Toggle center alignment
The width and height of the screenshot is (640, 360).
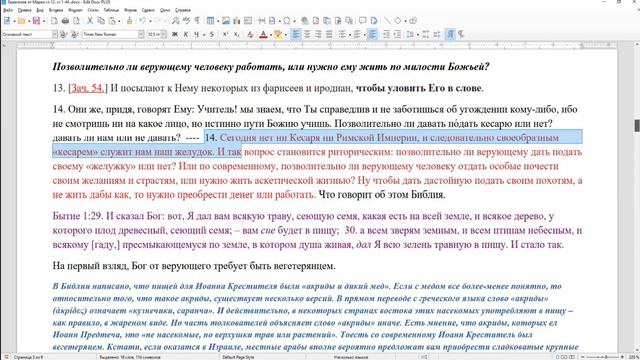pos(307,35)
